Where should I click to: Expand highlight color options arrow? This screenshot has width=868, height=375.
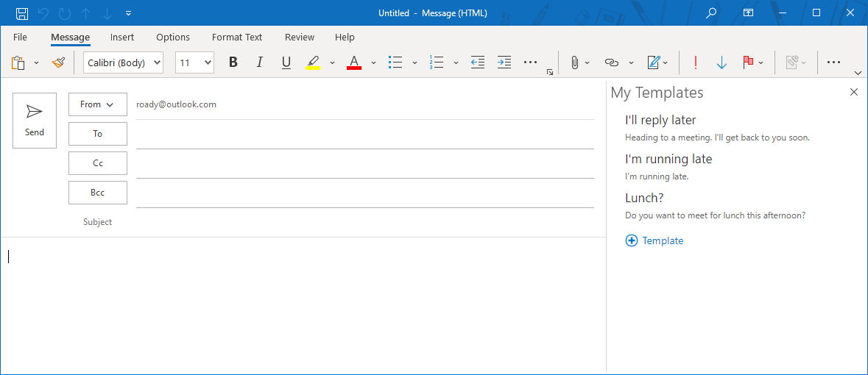point(332,63)
